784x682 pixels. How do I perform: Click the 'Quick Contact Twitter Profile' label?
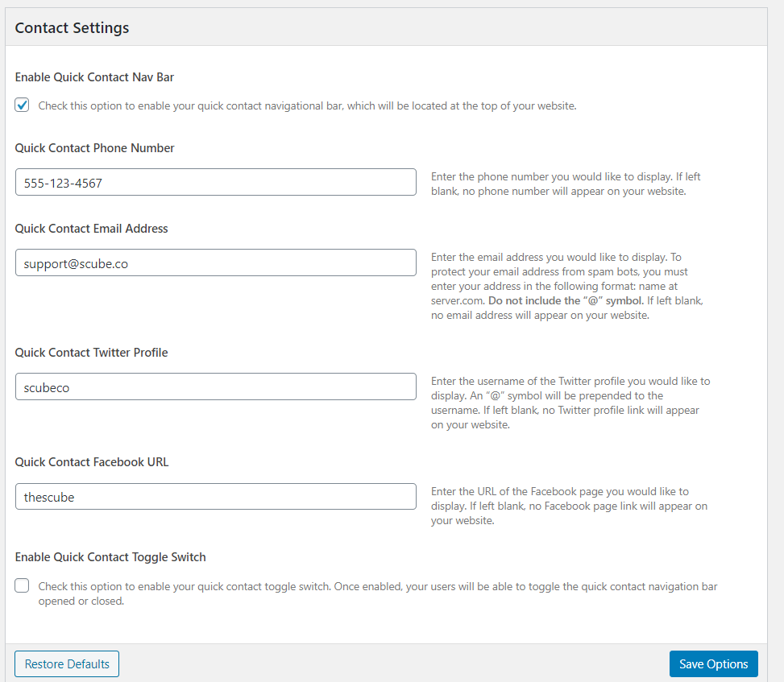92,353
